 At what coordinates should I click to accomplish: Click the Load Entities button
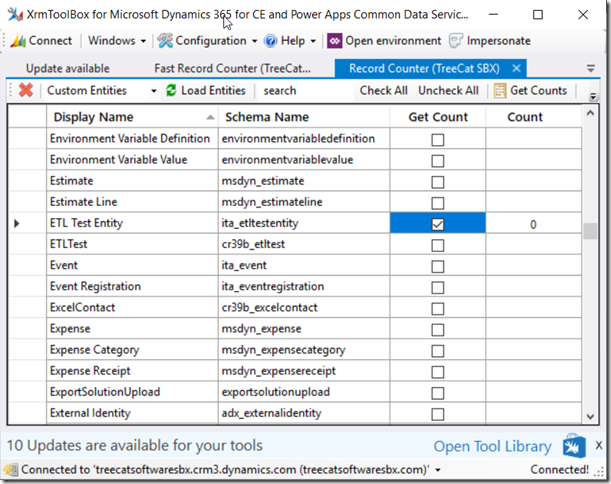(206, 90)
